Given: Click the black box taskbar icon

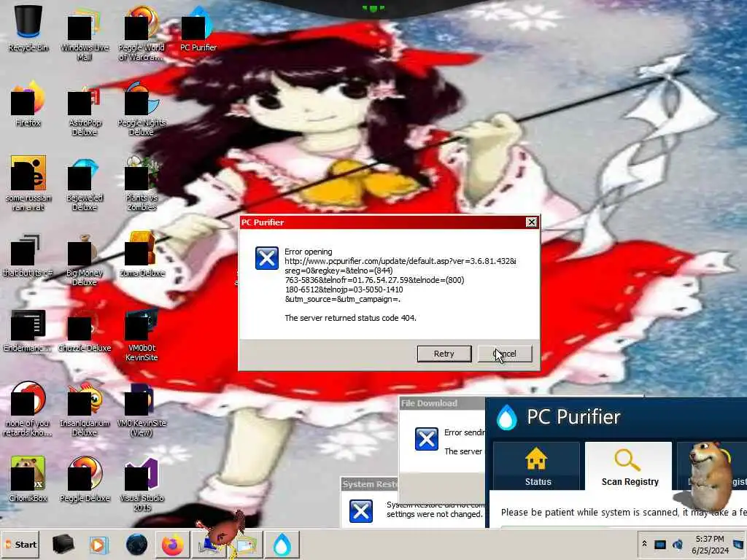Looking at the screenshot, I should coord(63,545).
